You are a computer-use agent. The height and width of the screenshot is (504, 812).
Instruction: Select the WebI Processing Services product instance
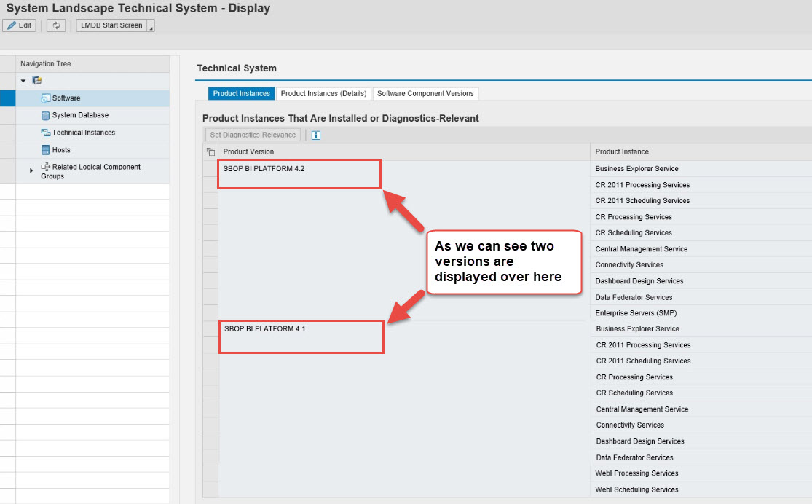tap(637, 473)
